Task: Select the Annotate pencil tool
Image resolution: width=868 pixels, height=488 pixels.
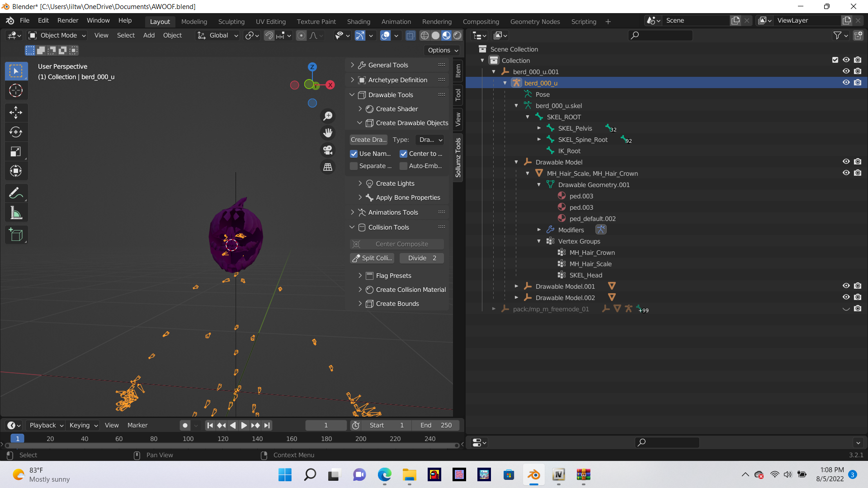Action: pos(16,193)
